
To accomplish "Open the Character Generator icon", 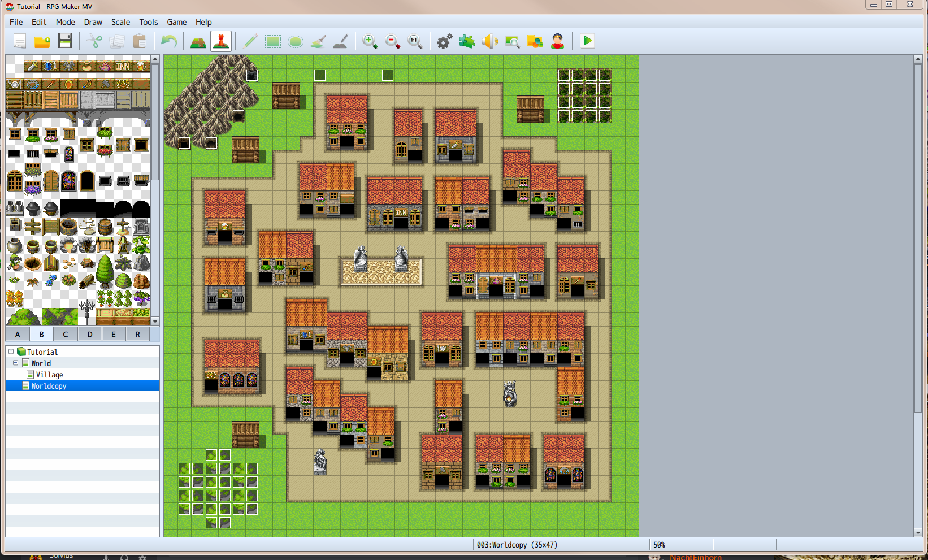I will [558, 41].
